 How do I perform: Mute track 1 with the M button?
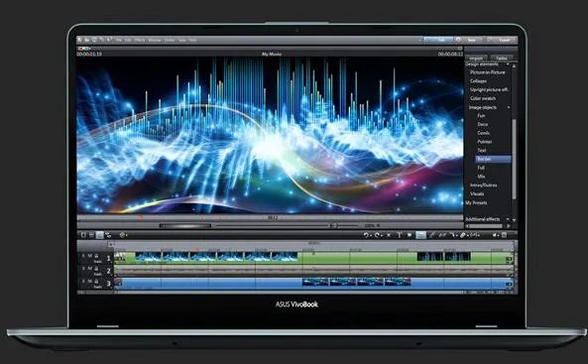(x=89, y=256)
